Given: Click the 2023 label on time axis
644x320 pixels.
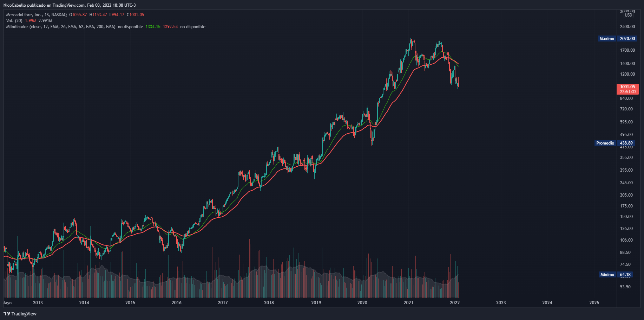Looking at the screenshot, I should pyautogui.click(x=501, y=303).
